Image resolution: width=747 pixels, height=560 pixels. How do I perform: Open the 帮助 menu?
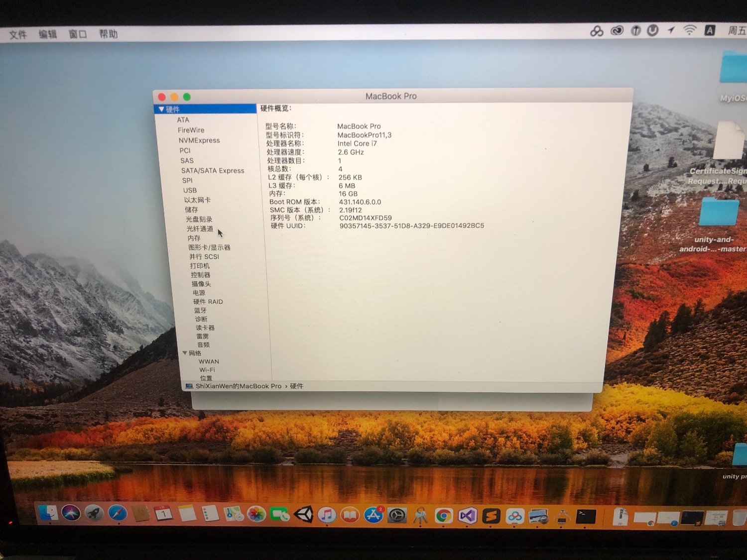coord(108,34)
